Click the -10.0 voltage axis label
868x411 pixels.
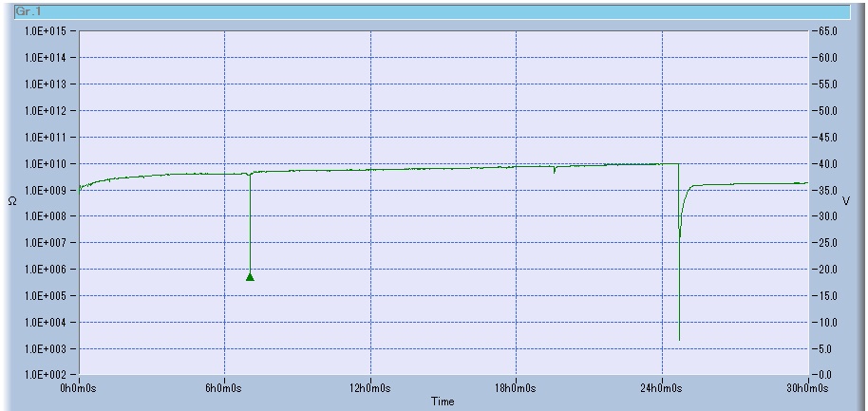pos(825,323)
